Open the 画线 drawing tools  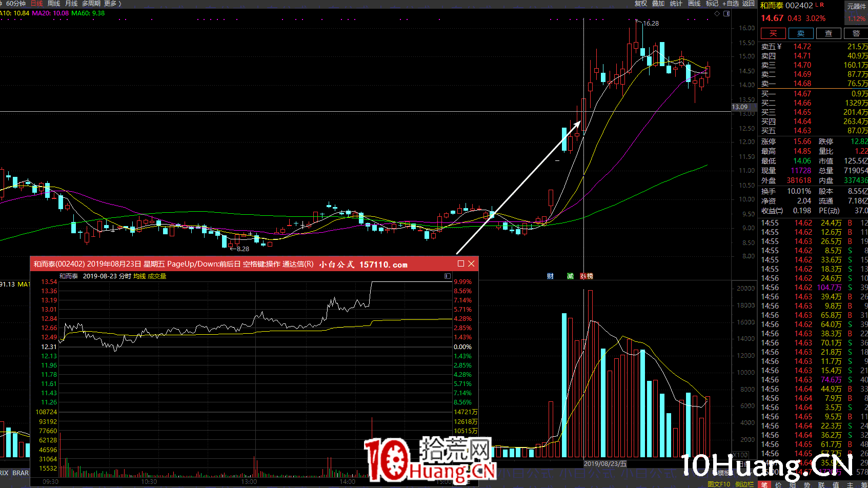click(694, 4)
